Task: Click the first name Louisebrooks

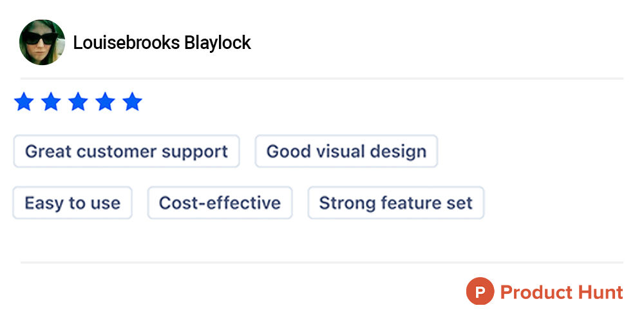Action: 126,43
